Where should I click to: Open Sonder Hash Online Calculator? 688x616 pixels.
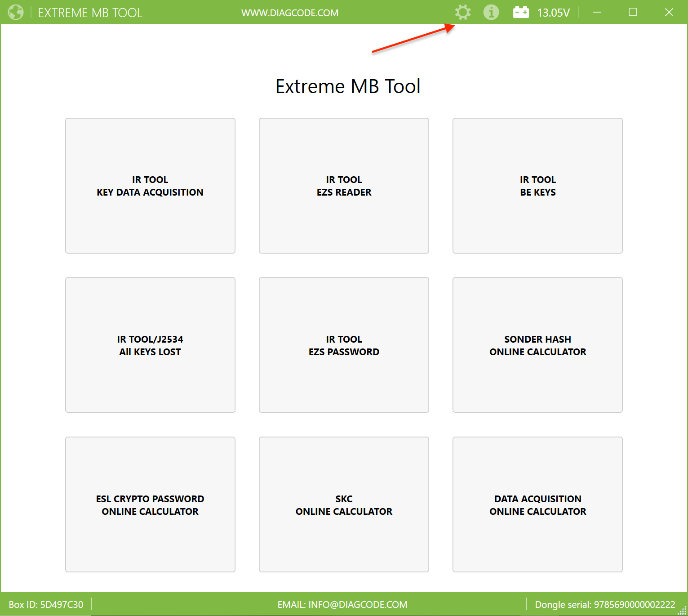537,345
